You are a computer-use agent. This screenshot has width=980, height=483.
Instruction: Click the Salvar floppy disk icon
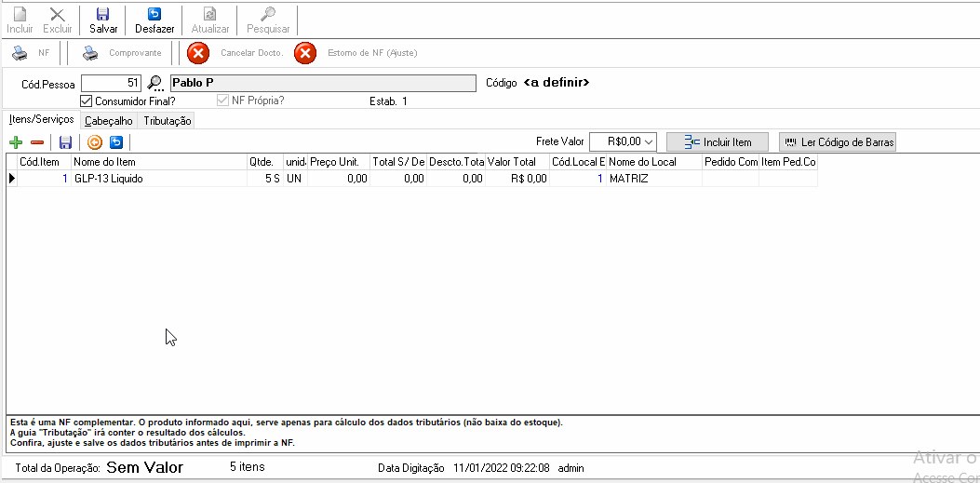(x=103, y=14)
